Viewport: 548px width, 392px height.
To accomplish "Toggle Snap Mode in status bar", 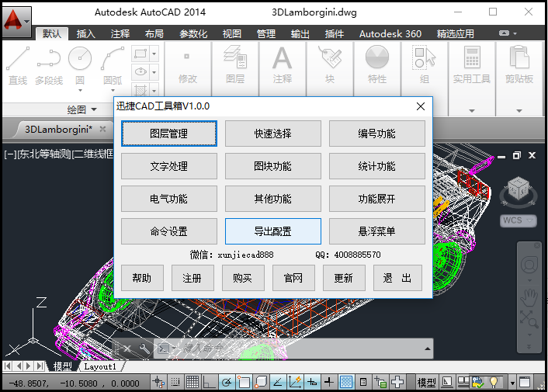I will click(175, 382).
